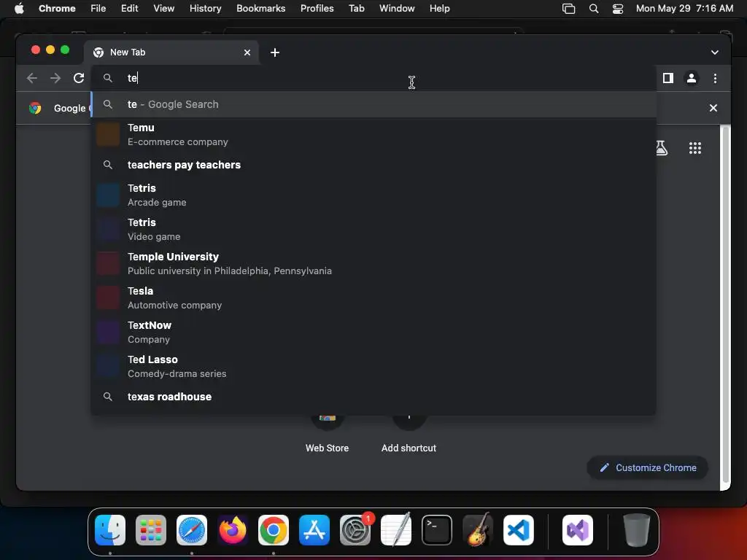The height and width of the screenshot is (560, 747).
Task: Go back with the back arrow
Action: (x=32, y=78)
